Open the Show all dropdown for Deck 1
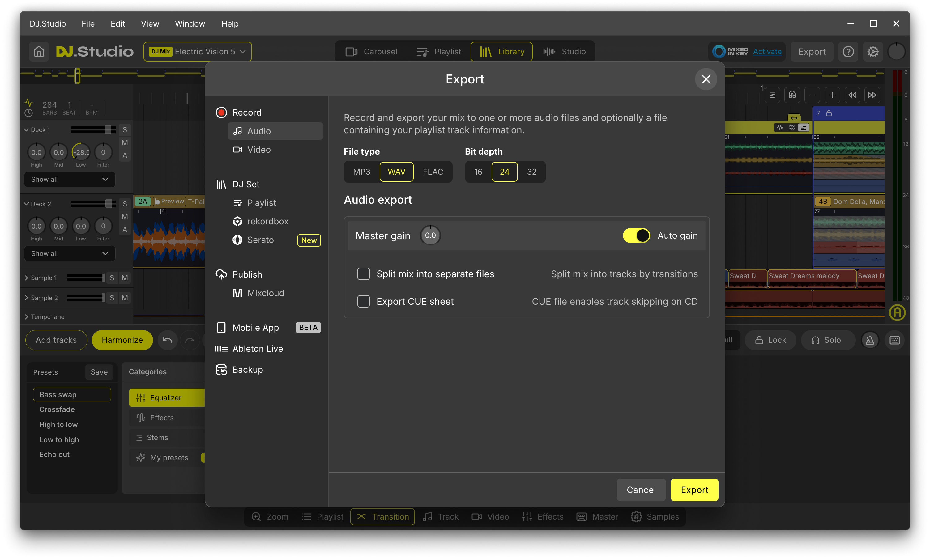Screen dimensions: 930x560 [70, 179]
